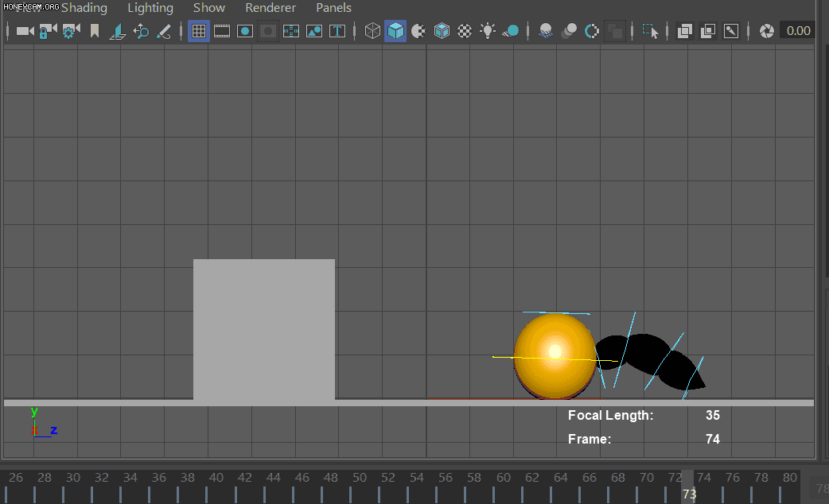
Task: Open Camera Attributes gear icon
Action: 71,31
